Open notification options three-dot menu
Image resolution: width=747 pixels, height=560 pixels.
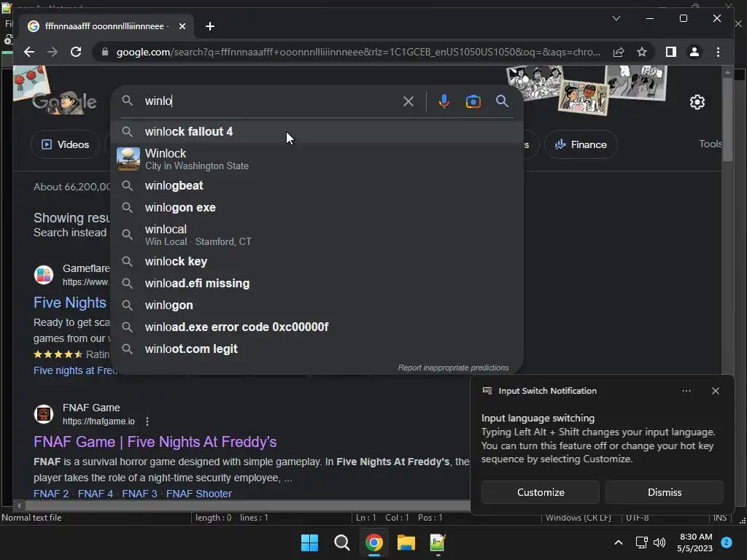click(x=686, y=391)
